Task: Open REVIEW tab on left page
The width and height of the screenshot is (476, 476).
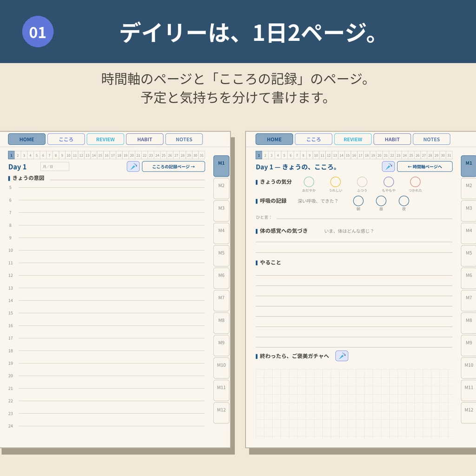Action: click(106, 139)
